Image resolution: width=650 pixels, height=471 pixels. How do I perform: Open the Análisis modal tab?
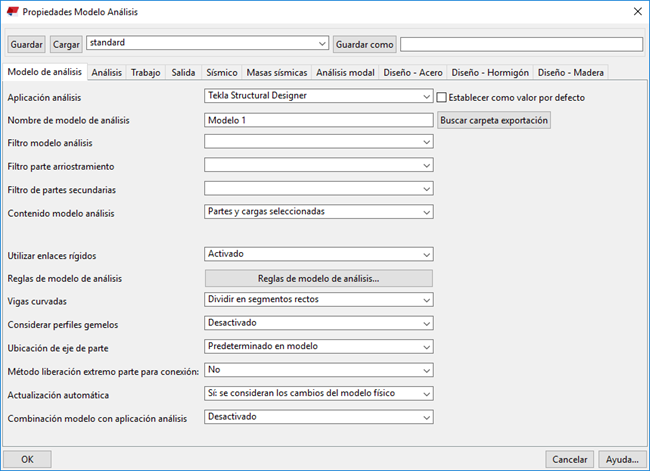coord(345,72)
